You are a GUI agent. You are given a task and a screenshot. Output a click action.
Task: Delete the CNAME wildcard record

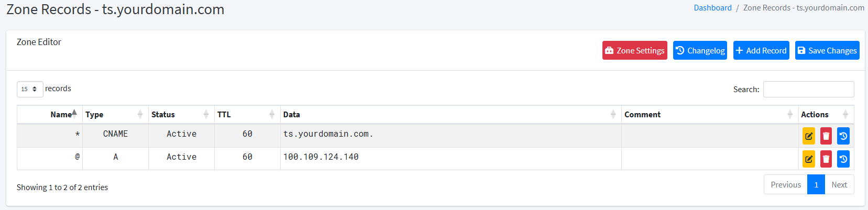(x=826, y=136)
